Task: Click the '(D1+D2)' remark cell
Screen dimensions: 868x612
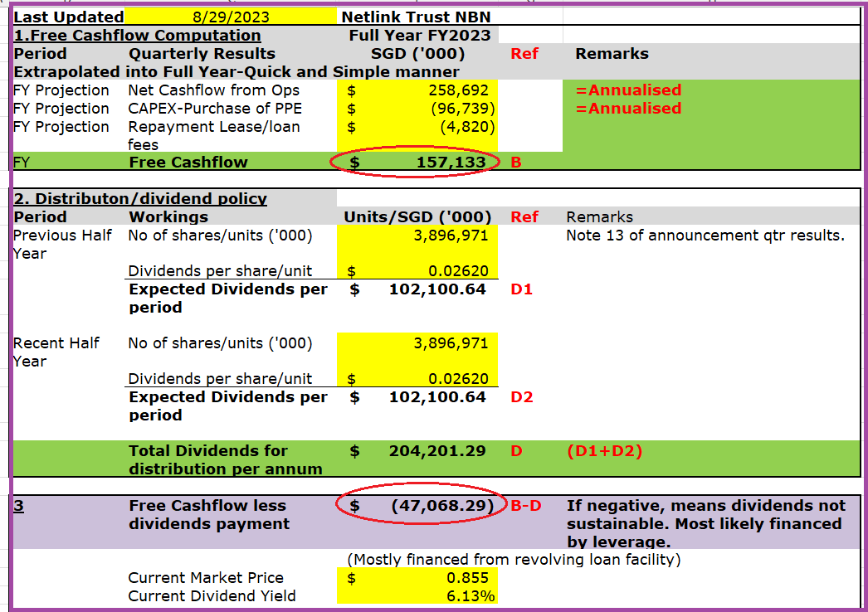Action: (604, 450)
